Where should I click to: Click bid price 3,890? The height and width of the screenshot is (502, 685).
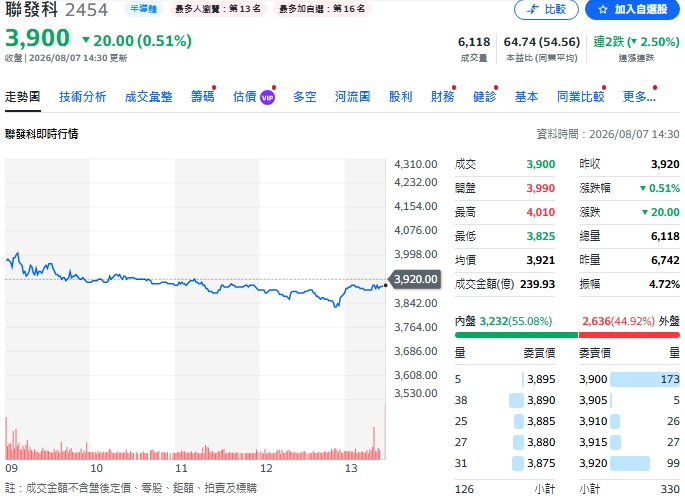[x=541, y=400]
